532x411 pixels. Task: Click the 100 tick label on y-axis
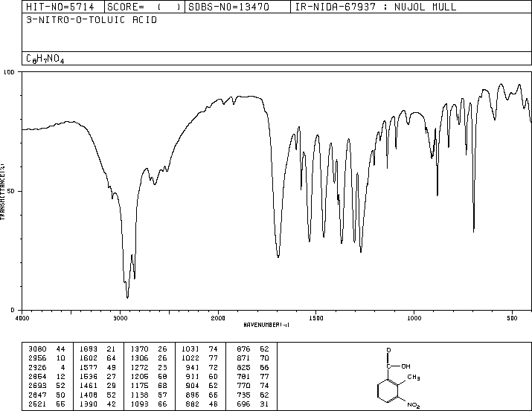[9, 72]
